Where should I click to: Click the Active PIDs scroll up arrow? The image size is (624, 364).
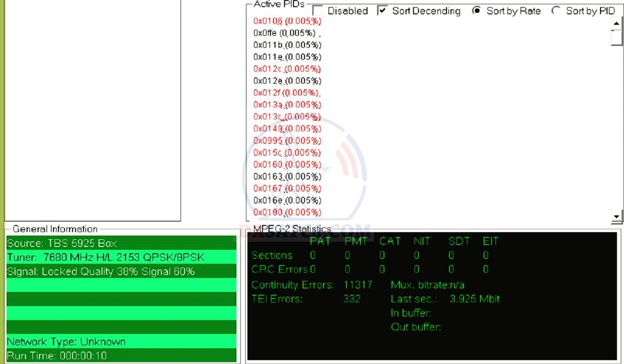click(x=617, y=23)
